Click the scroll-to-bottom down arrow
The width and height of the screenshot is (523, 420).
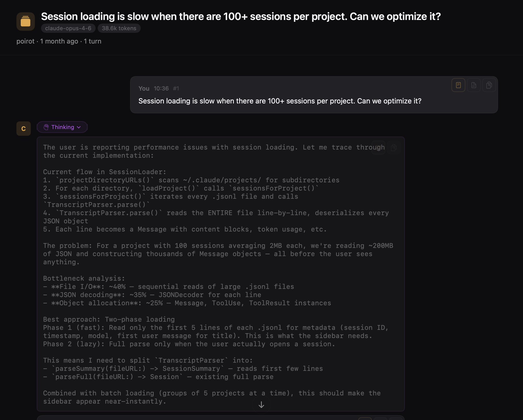tap(261, 405)
